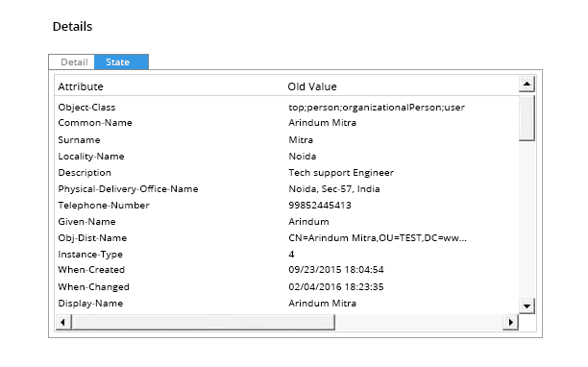
Task: Select the Surname attribute
Action: (x=79, y=140)
